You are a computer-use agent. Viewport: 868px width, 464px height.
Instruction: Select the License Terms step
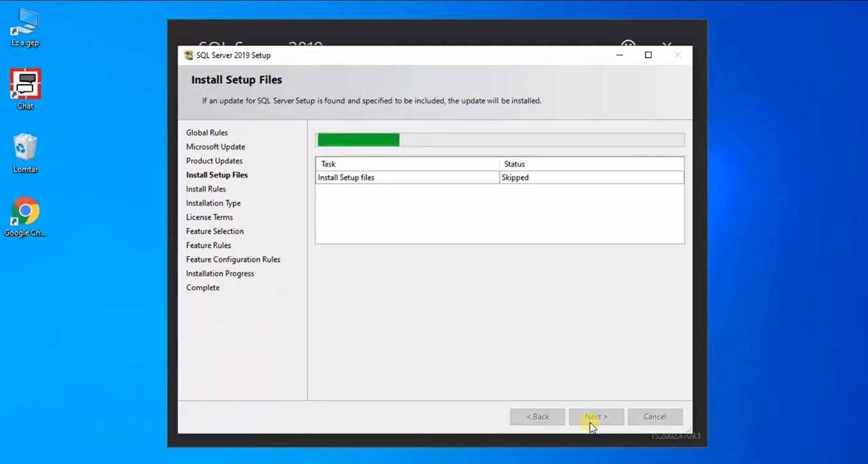[209, 217]
